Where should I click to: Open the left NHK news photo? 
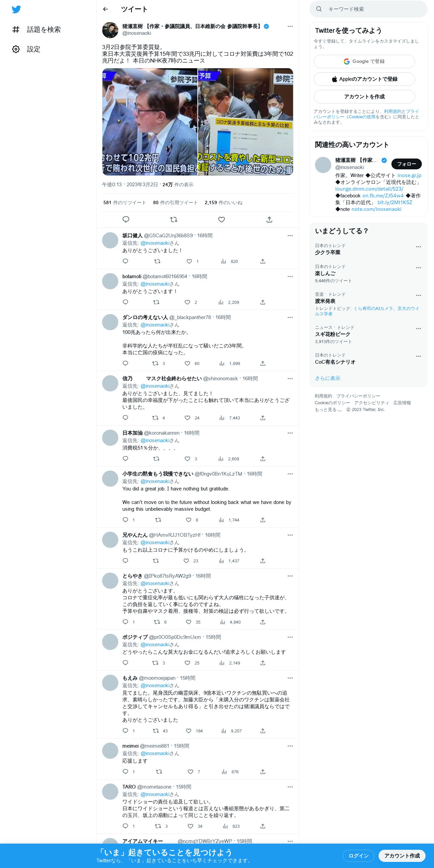(x=150, y=122)
